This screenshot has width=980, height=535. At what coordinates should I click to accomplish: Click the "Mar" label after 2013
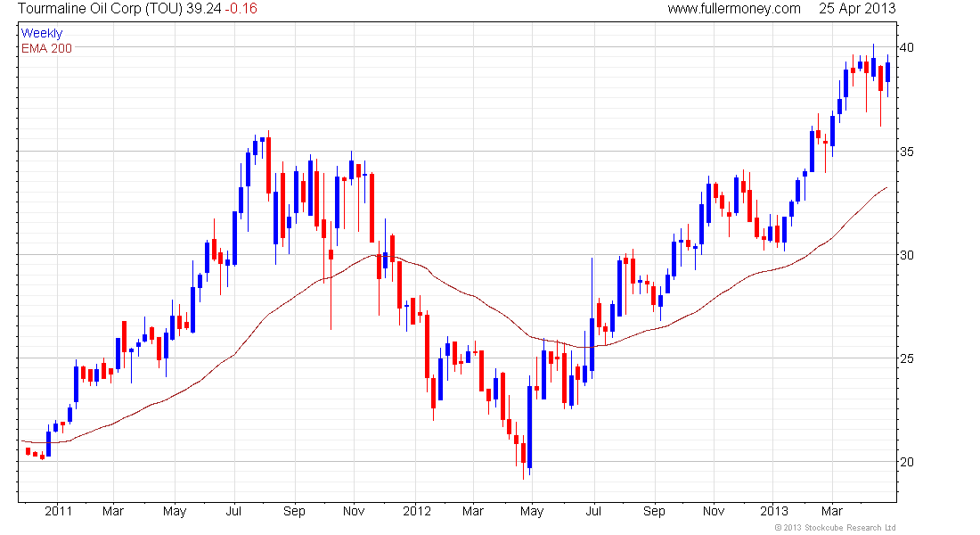(832, 511)
